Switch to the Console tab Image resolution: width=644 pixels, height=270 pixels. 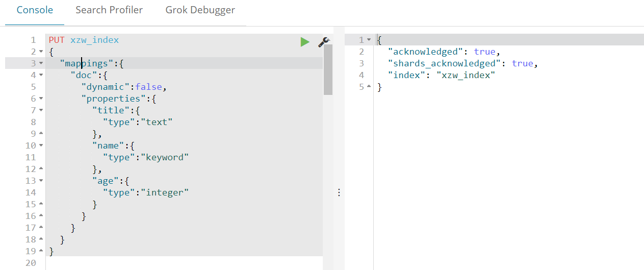click(35, 10)
